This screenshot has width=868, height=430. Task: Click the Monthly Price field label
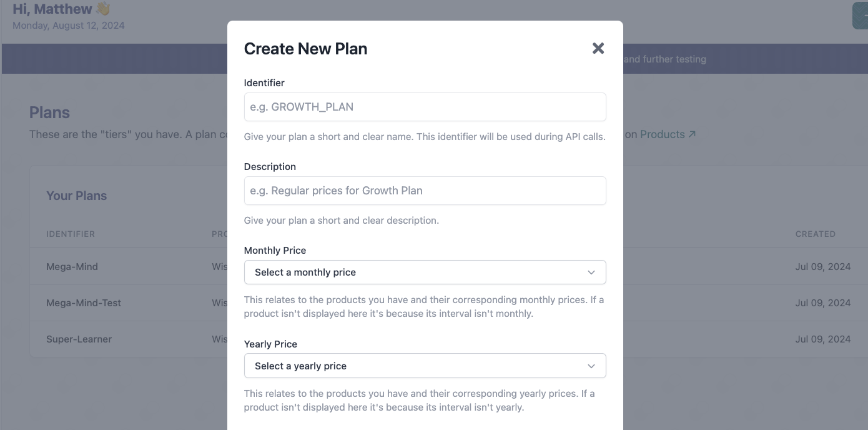click(x=275, y=251)
